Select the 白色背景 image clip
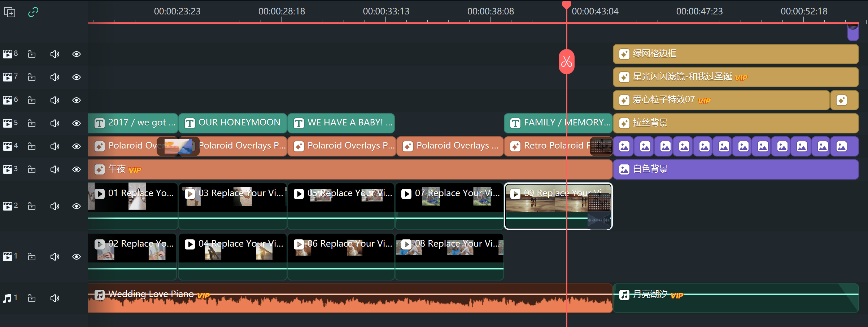The height and width of the screenshot is (327, 868). click(x=736, y=169)
